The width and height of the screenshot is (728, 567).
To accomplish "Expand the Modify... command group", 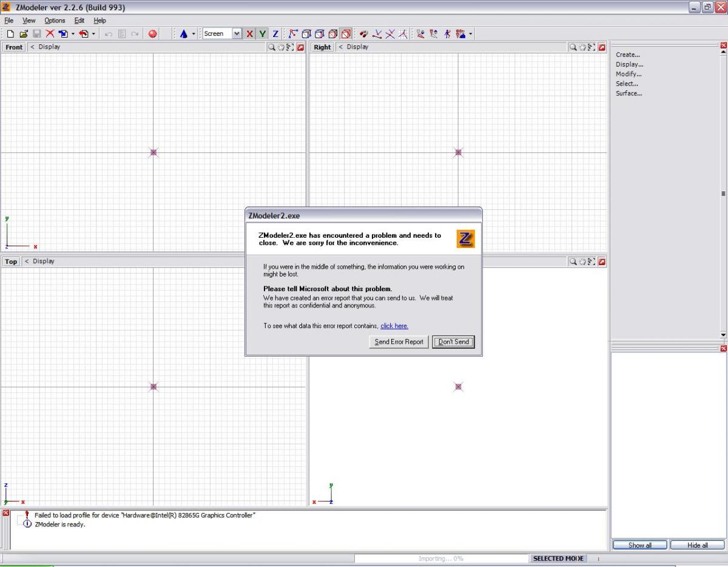I will [x=629, y=74].
